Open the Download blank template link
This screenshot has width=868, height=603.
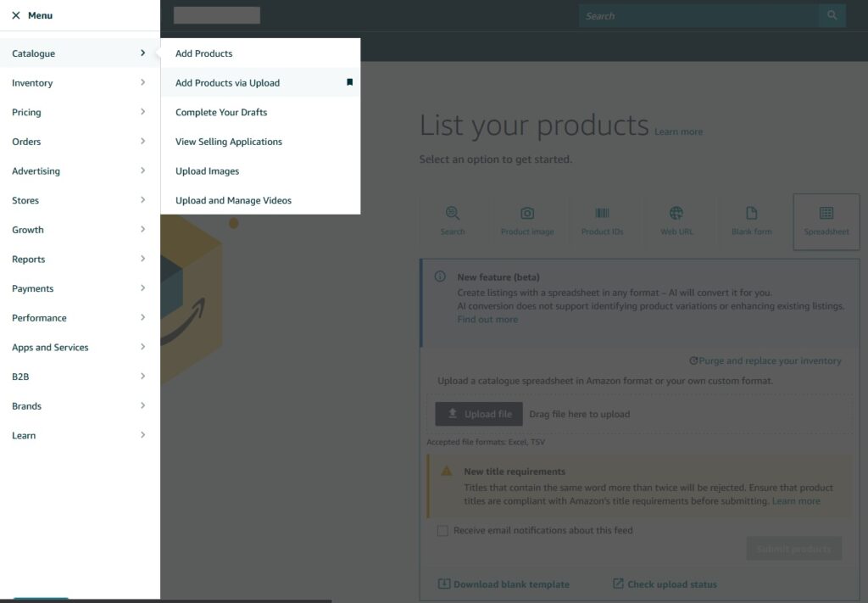coord(504,584)
